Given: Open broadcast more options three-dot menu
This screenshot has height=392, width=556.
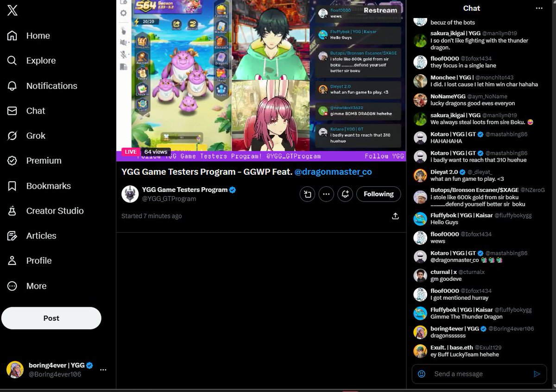Looking at the screenshot, I should click(x=327, y=194).
